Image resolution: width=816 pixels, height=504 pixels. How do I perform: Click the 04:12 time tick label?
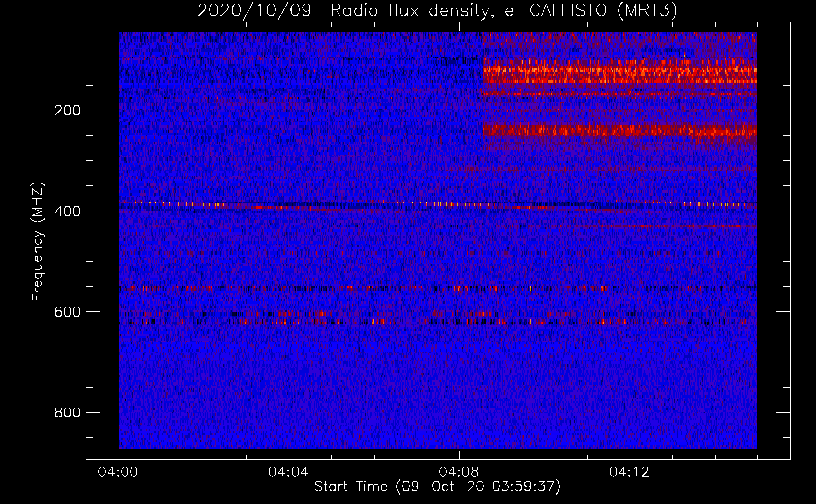tap(629, 472)
